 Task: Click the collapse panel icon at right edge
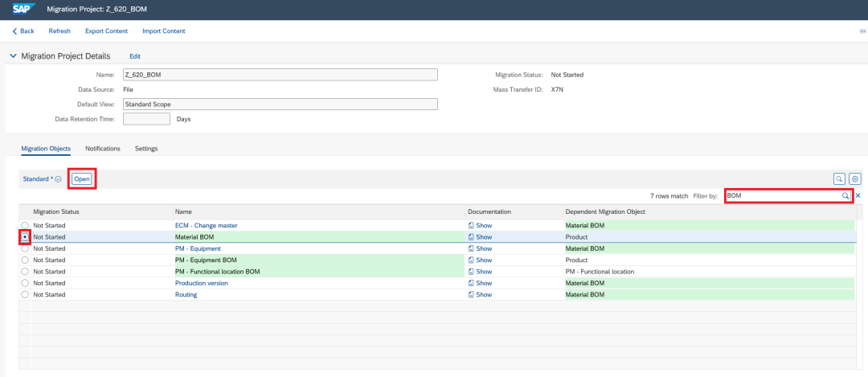[862, 31]
